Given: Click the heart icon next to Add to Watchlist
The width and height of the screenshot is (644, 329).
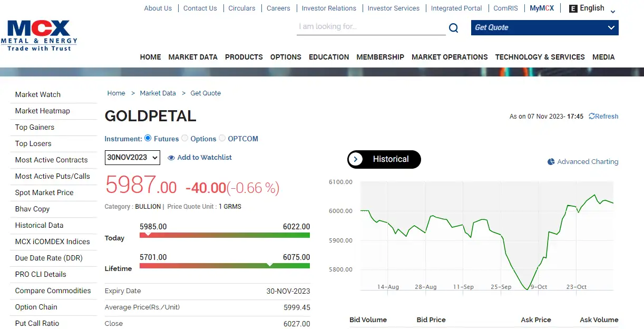Looking at the screenshot, I should tap(171, 158).
